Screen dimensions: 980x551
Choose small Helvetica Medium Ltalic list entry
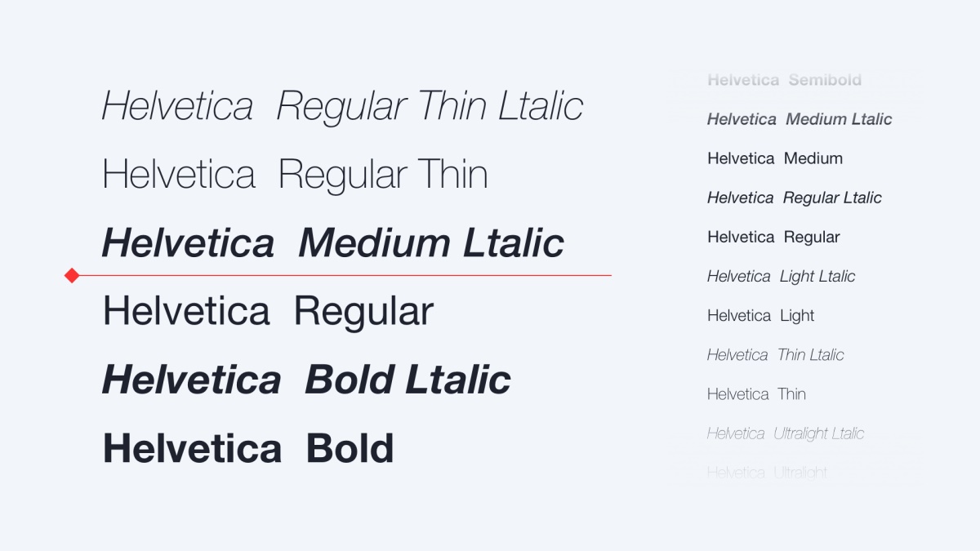click(x=800, y=119)
